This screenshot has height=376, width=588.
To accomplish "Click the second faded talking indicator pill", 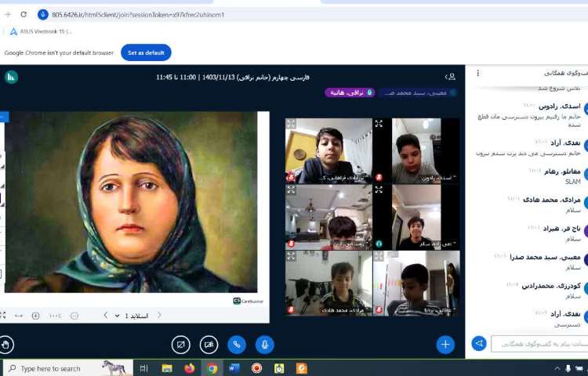I will click(x=418, y=92).
